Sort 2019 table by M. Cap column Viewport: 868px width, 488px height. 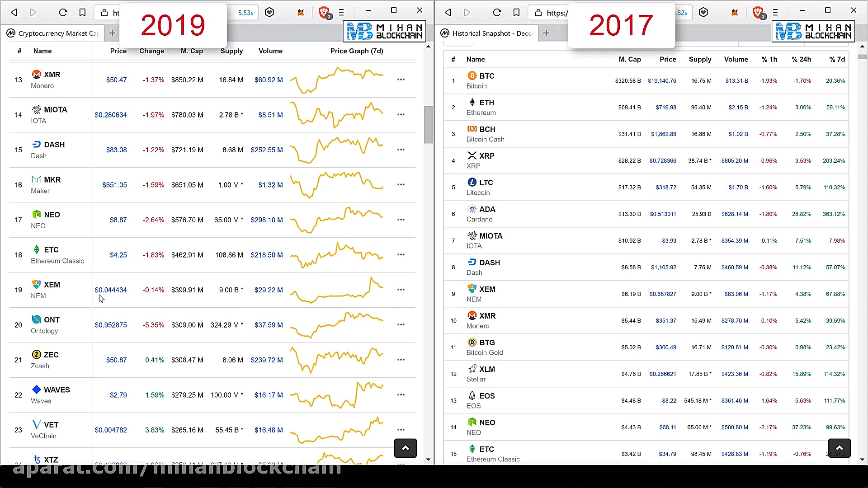(x=192, y=51)
